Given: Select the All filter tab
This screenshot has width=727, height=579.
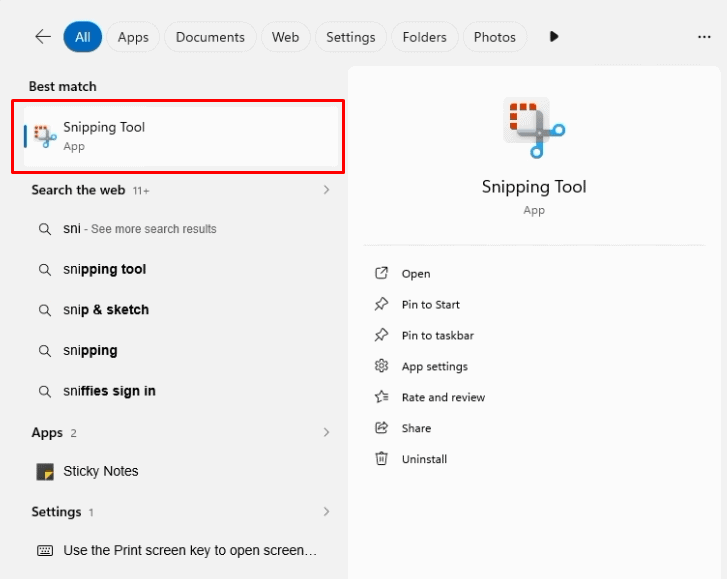Looking at the screenshot, I should tap(83, 37).
